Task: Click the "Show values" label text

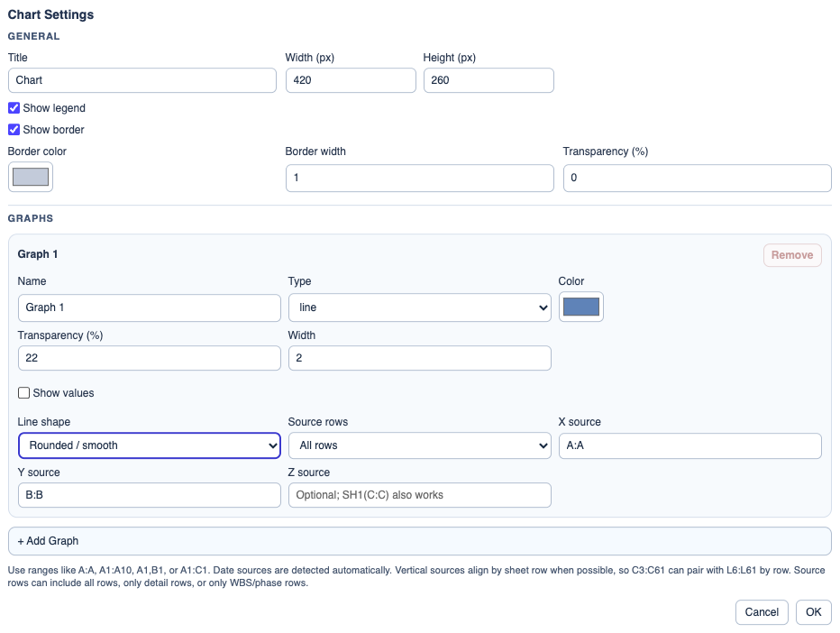Action: click(63, 393)
